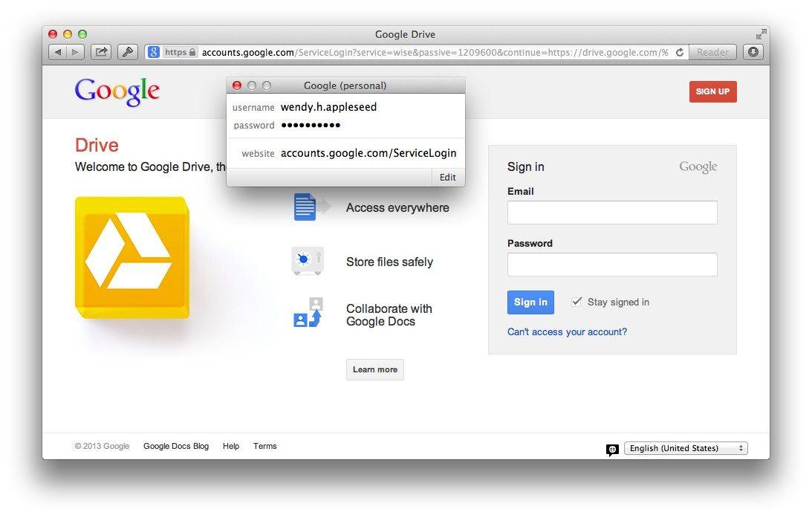The width and height of the screenshot is (812, 518).
Task: Click the 1Password key icon
Action: (x=128, y=52)
